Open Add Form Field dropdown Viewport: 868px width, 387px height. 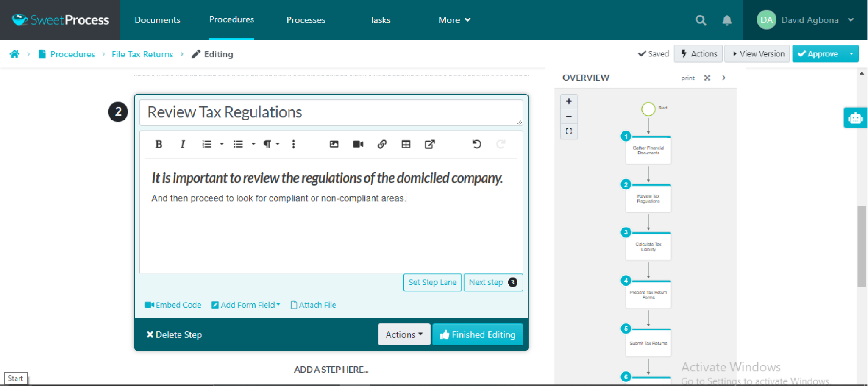point(246,305)
